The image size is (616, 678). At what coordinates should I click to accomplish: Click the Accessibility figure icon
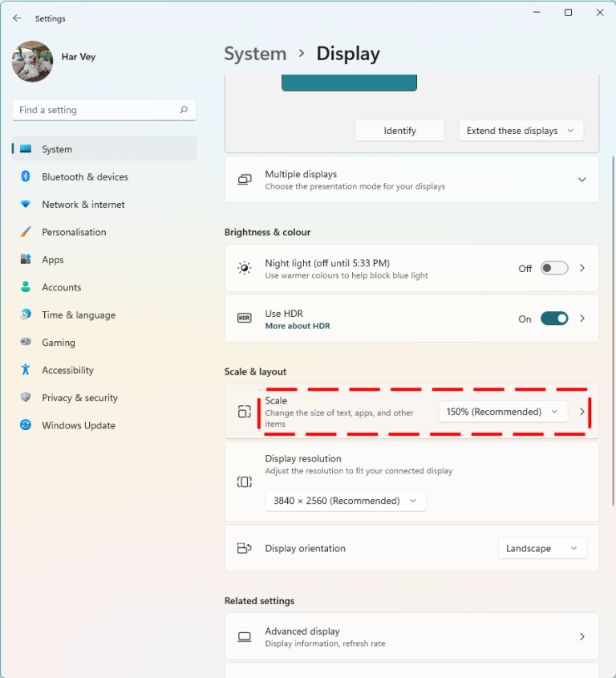[26, 370]
